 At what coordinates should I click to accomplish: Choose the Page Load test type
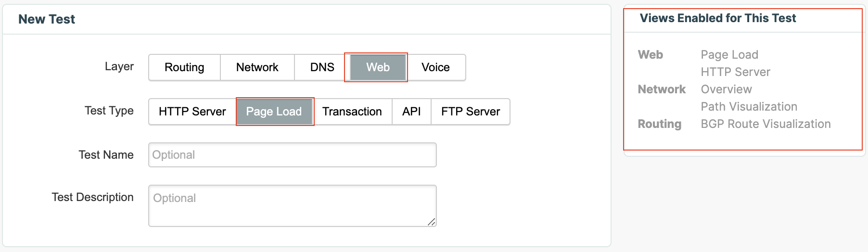pos(274,112)
